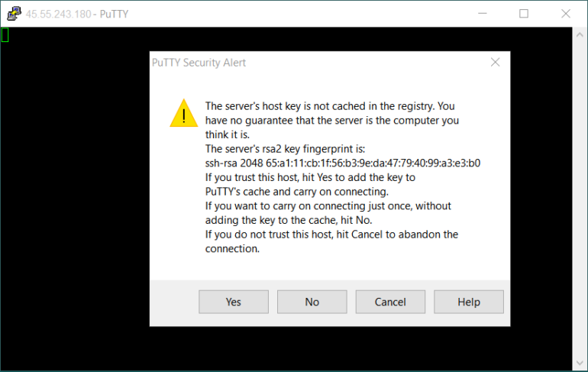Click the green terminal cursor block
Image resolution: width=588 pixels, height=372 pixels.
click(5, 35)
